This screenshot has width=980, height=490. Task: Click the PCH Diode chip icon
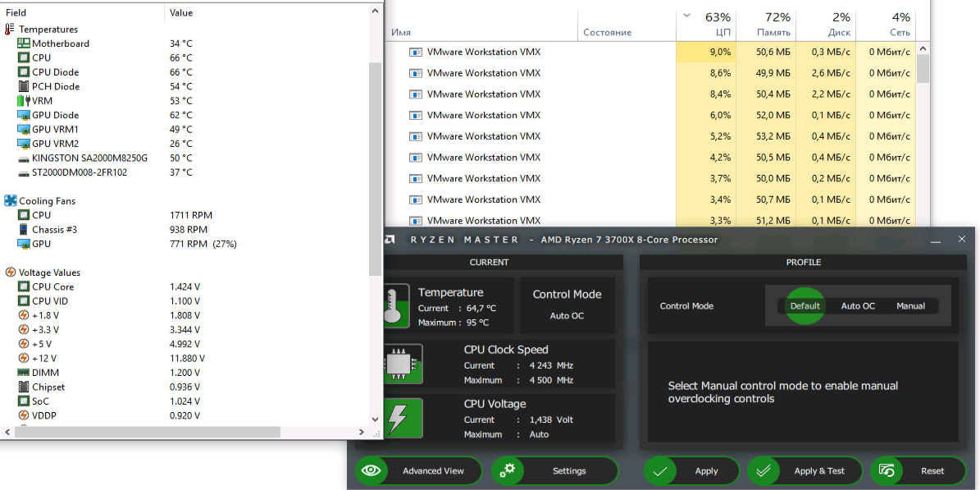coord(23,86)
